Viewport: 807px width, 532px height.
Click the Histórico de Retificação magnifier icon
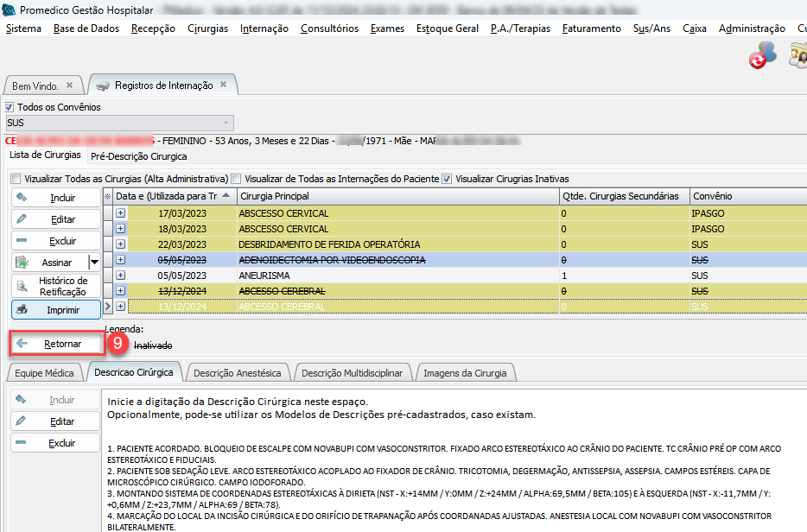[22, 286]
